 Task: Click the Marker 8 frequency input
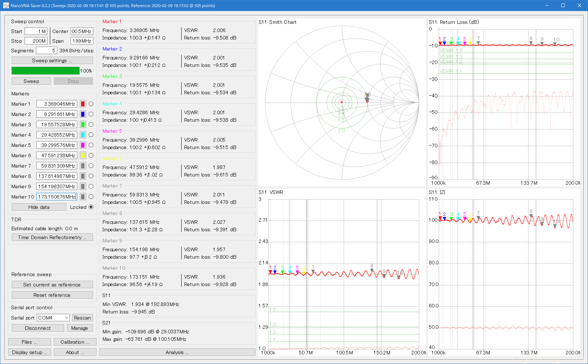(x=57, y=176)
